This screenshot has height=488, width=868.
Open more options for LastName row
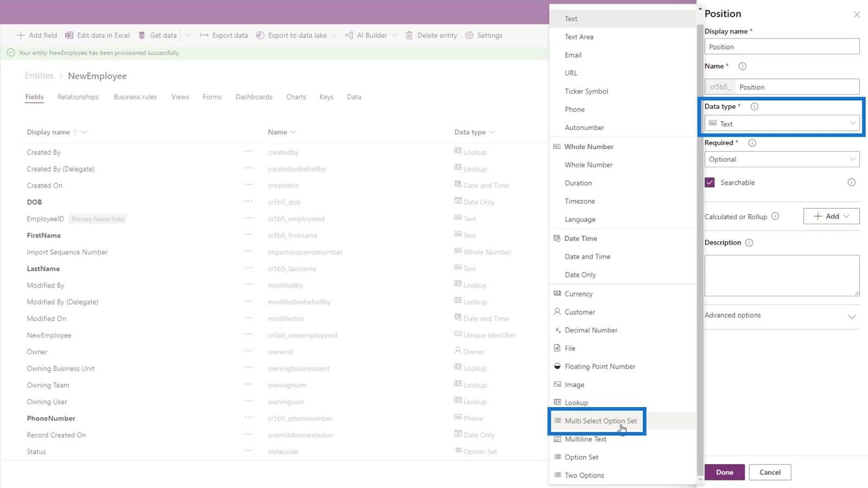248,268
